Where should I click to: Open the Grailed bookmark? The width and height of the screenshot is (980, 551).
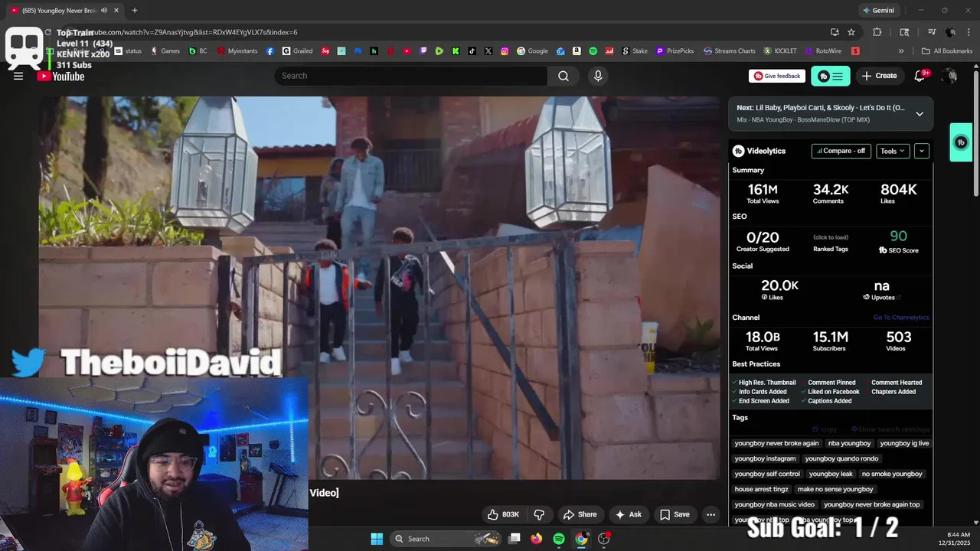(298, 51)
